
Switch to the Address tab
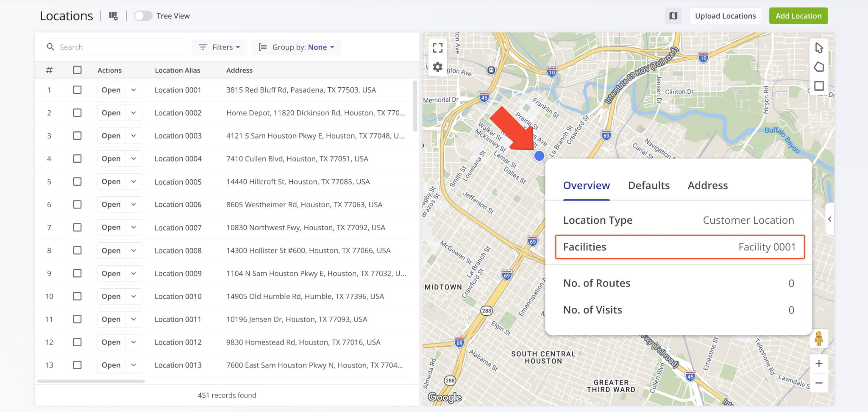click(x=707, y=185)
